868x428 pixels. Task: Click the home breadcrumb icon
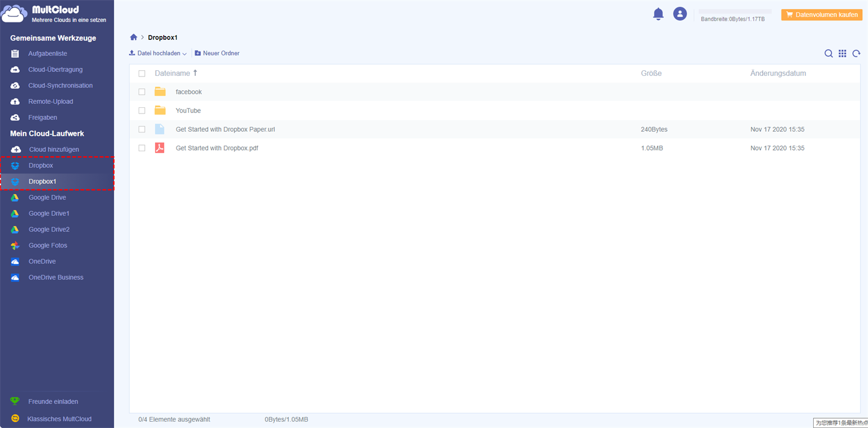click(133, 37)
